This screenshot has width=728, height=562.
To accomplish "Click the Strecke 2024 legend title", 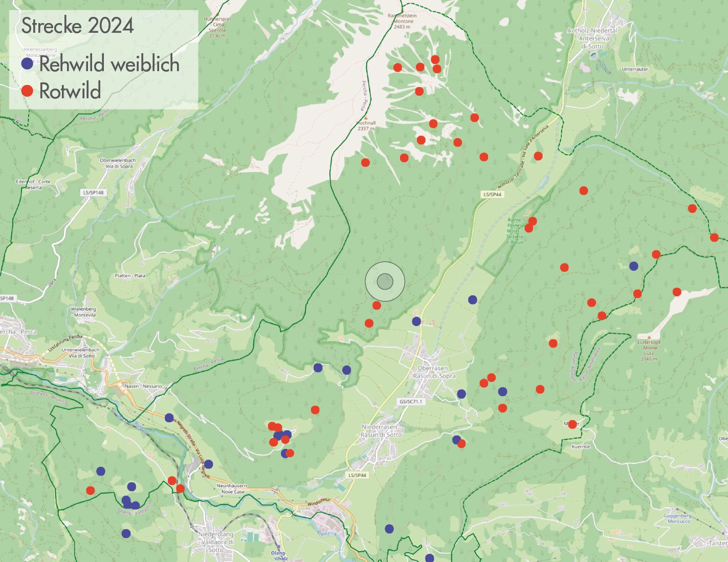I will 78,26.
